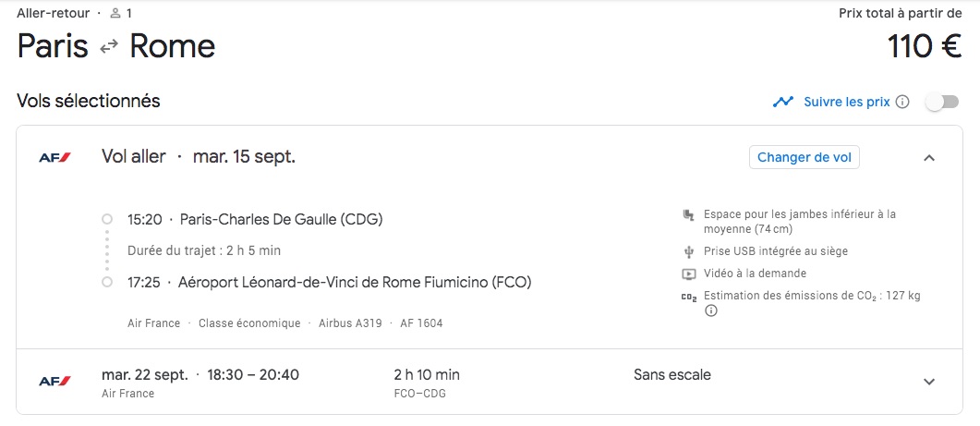Screen dimensions: 980x426
Task: Click the video on demand icon
Action: [x=688, y=274]
